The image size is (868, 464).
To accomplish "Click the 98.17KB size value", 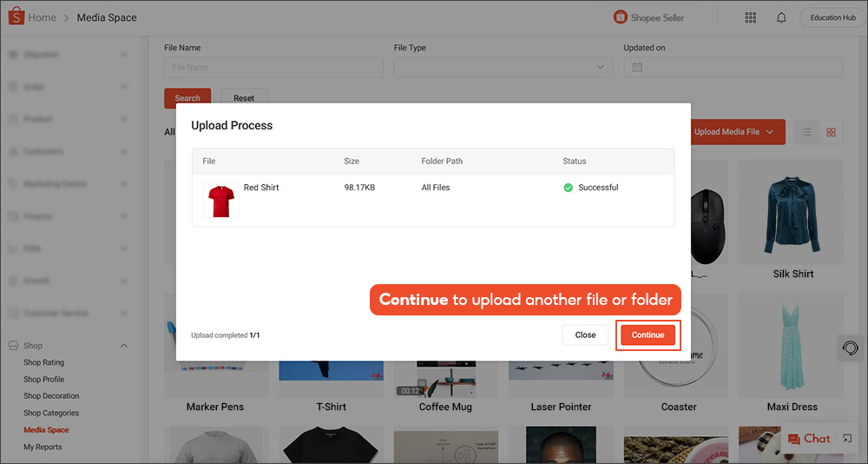I will (359, 188).
